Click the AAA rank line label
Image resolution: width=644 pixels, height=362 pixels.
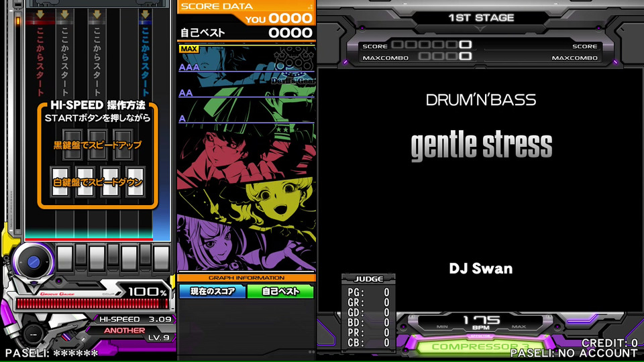189,67
